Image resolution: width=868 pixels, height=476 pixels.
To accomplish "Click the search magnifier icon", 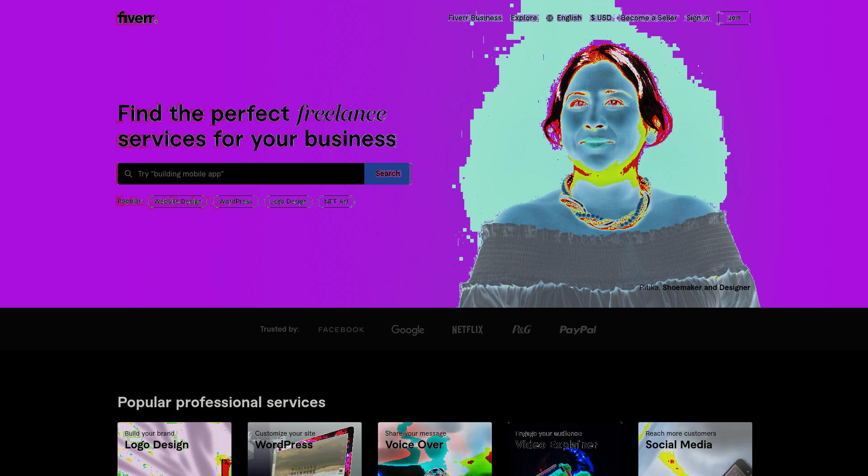I will [128, 174].
